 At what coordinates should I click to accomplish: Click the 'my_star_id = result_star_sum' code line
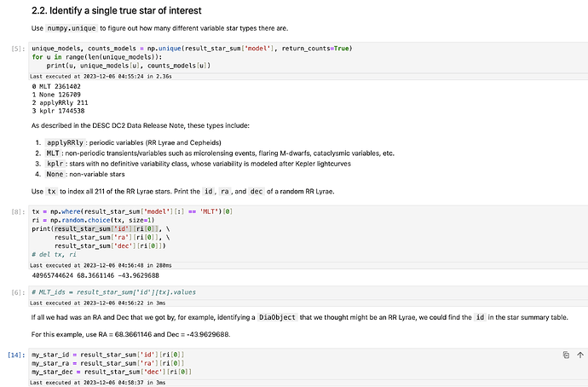(108, 355)
